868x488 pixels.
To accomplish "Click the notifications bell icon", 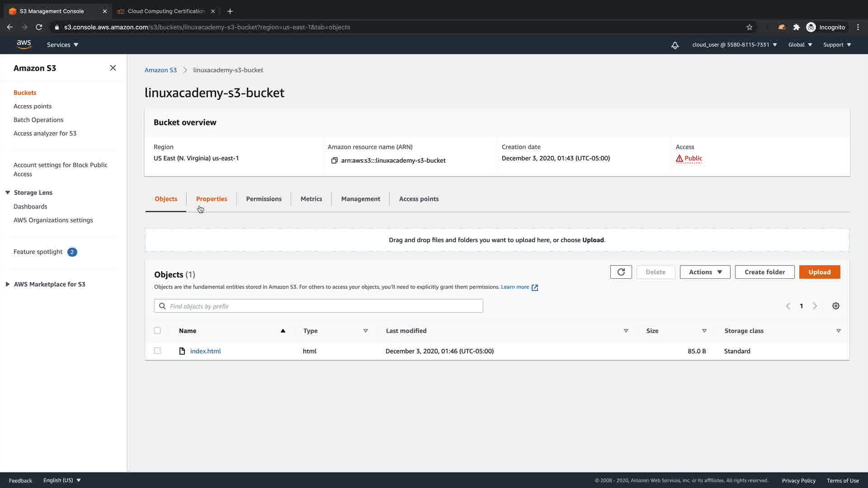I will point(675,45).
